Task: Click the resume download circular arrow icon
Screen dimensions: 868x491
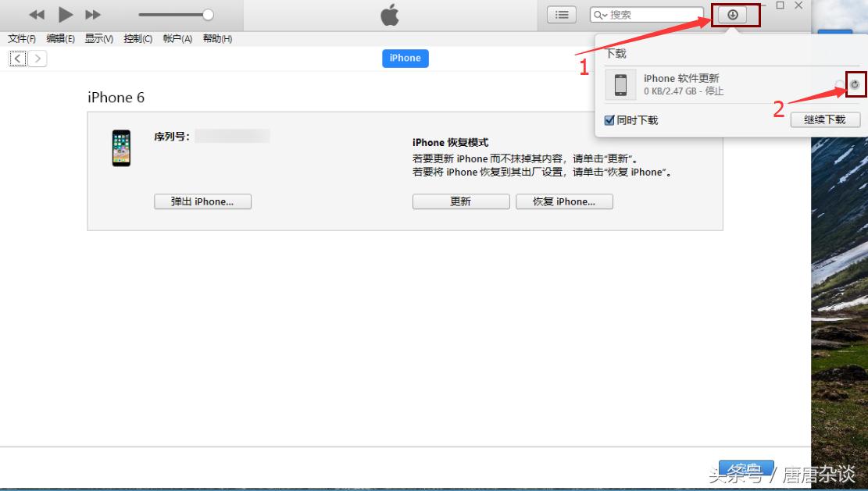Action: pos(855,84)
